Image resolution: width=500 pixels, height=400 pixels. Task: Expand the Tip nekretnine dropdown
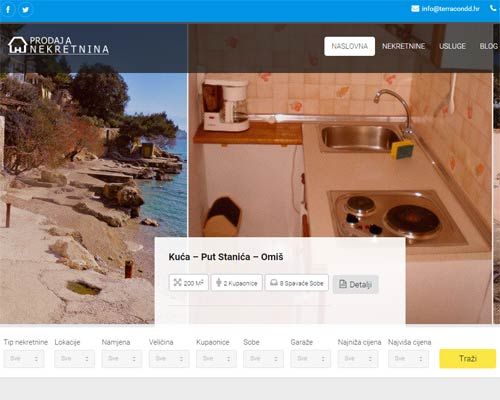24,359
